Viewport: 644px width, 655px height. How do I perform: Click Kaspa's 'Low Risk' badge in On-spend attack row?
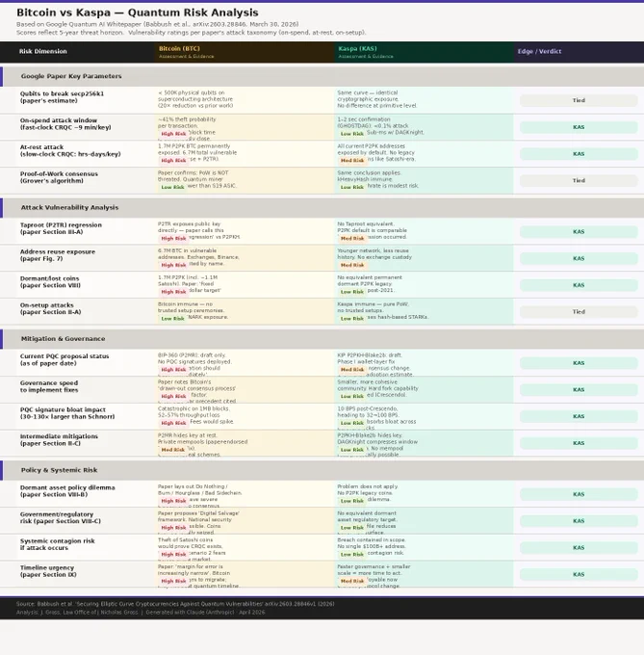click(x=352, y=134)
